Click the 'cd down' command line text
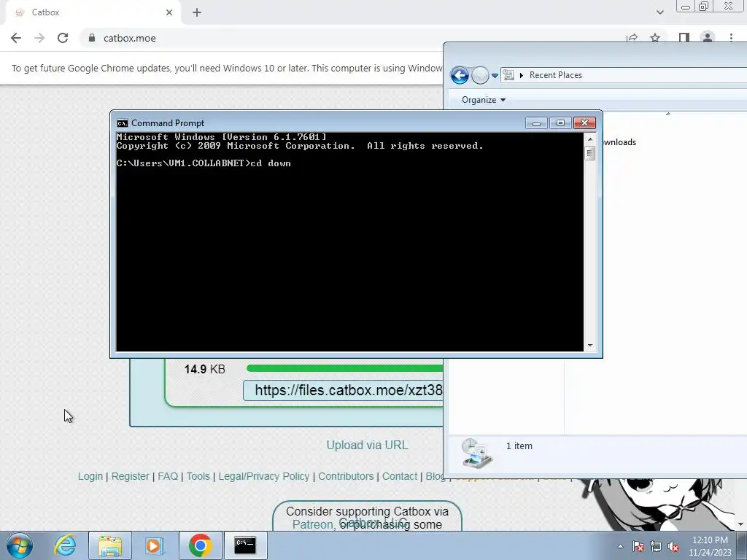Viewport: 747px width, 560px height. tap(271, 163)
